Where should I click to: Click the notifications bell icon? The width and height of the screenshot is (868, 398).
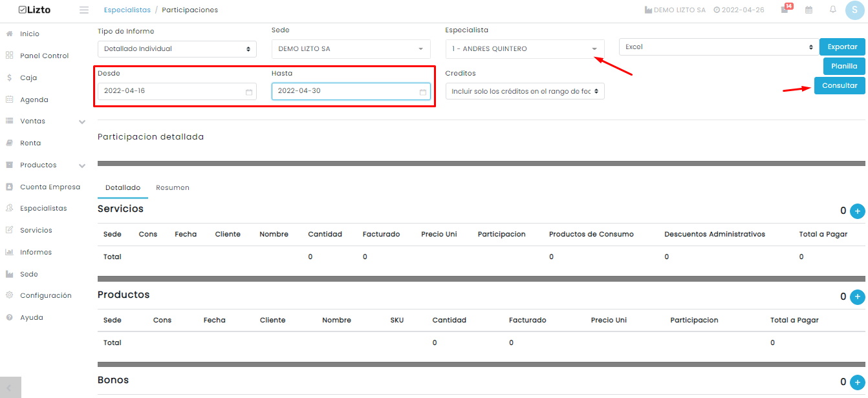click(833, 10)
